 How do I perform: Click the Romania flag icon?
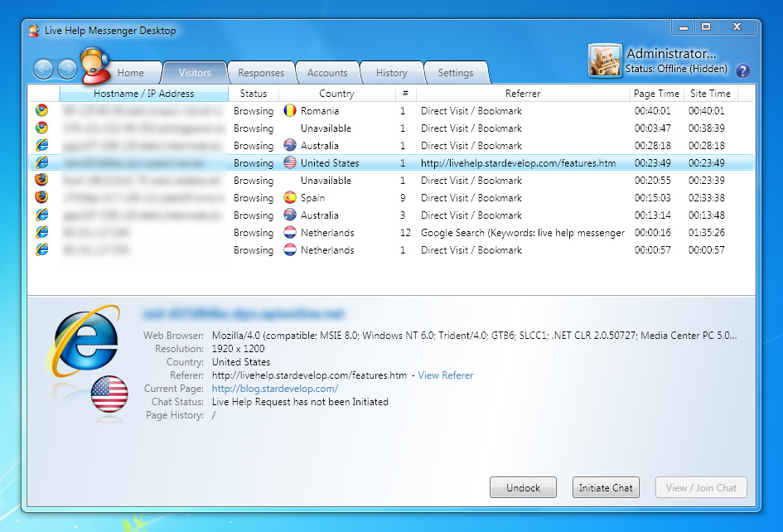(290, 110)
